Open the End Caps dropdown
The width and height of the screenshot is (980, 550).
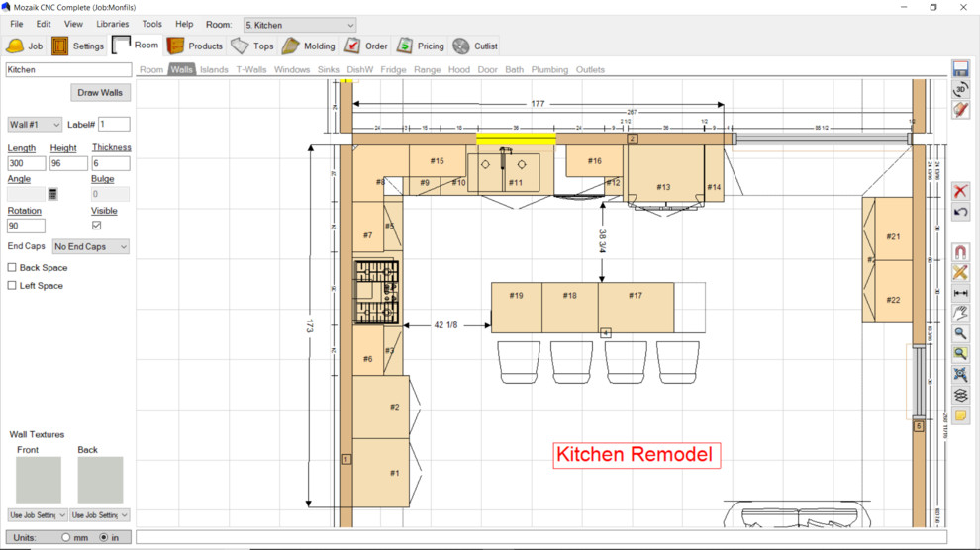pyautogui.click(x=91, y=246)
